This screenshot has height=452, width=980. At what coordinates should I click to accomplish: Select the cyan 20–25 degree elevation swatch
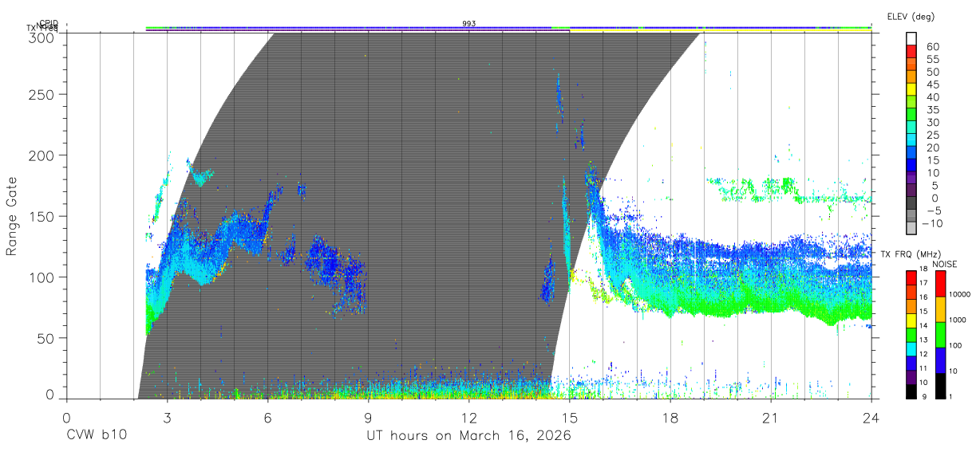point(911,140)
